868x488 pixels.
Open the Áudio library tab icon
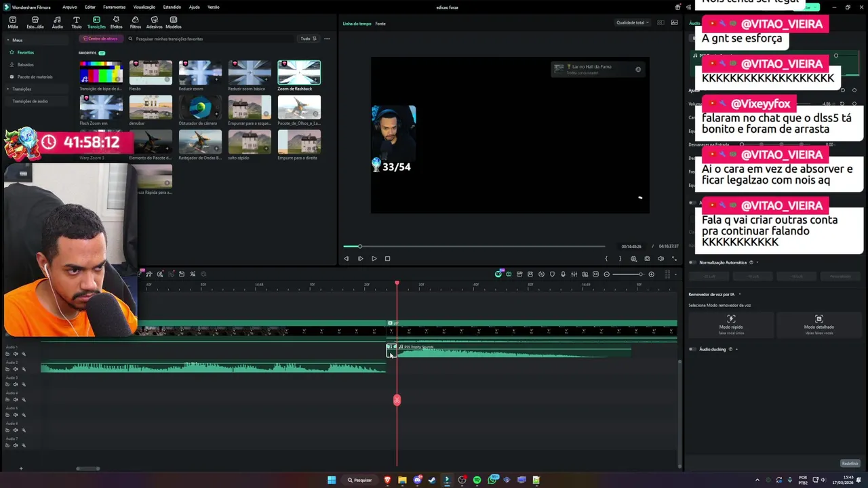coord(57,22)
